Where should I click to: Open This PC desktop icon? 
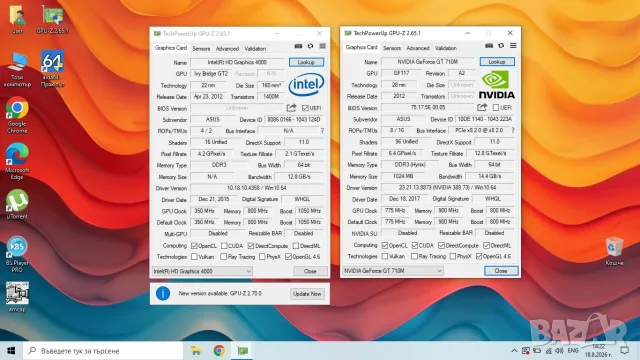pyautogui.click(x=17, y=69)
